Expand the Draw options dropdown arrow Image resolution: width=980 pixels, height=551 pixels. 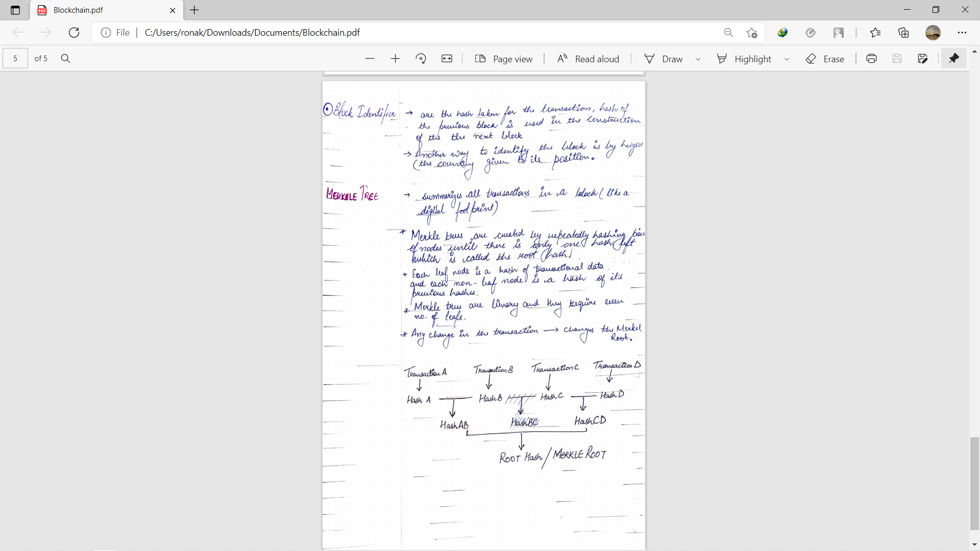[698, 59]
